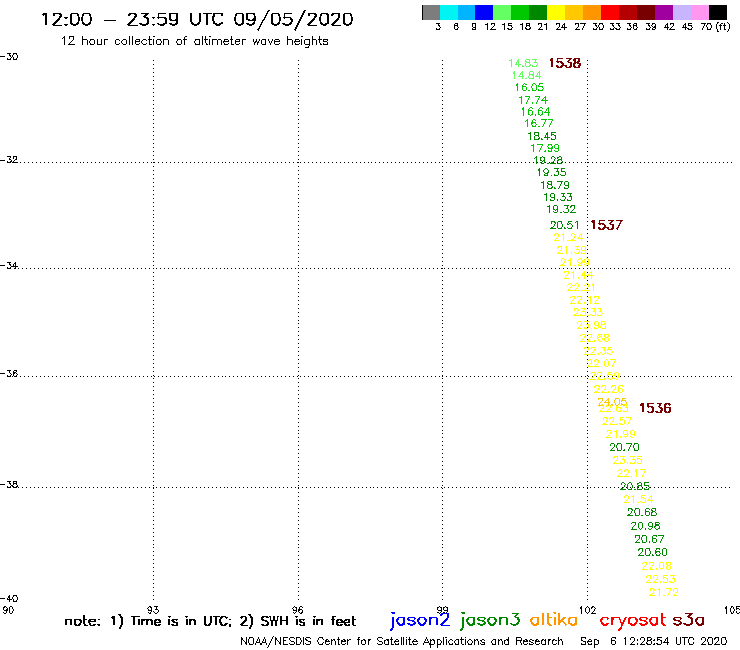
Task: Click the lavender swatch in the legend
Action: (682, 12)
